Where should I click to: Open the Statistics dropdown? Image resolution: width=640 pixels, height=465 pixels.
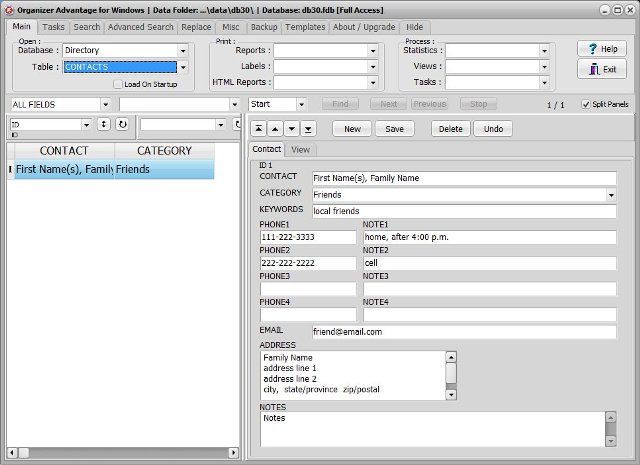[544, 51]
